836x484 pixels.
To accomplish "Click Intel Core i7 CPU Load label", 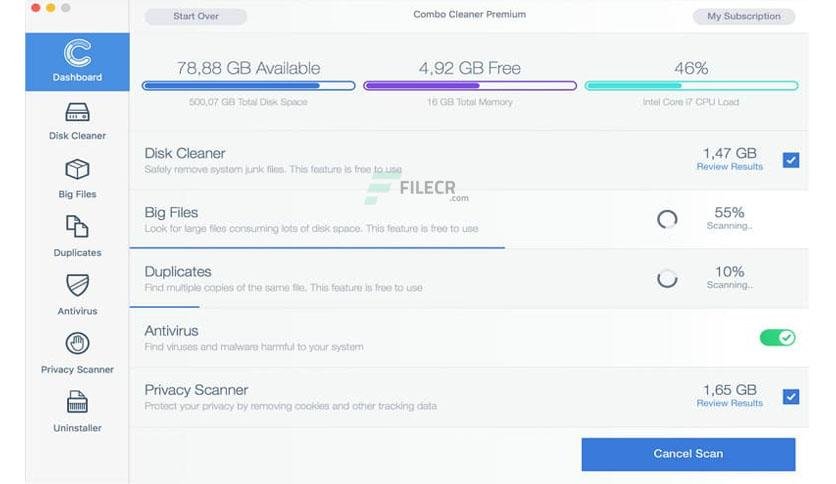I will 691,102.
